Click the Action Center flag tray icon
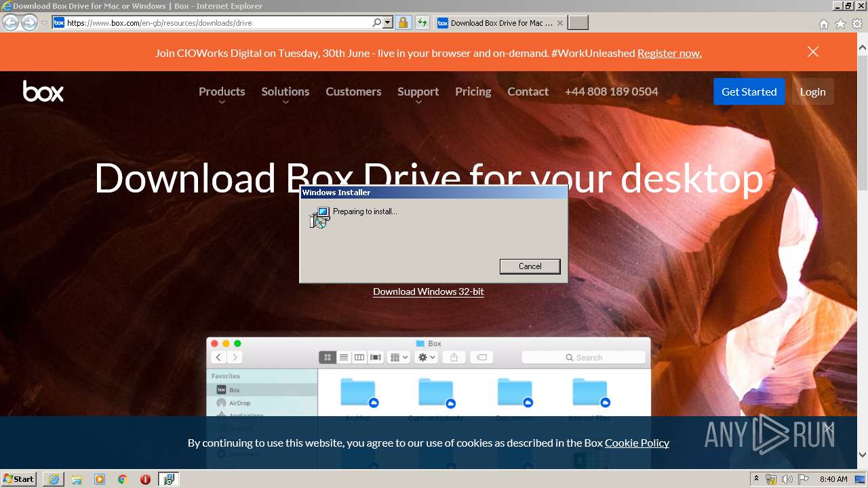Viewport: 868px width, 488px height. tap(804, 479)
